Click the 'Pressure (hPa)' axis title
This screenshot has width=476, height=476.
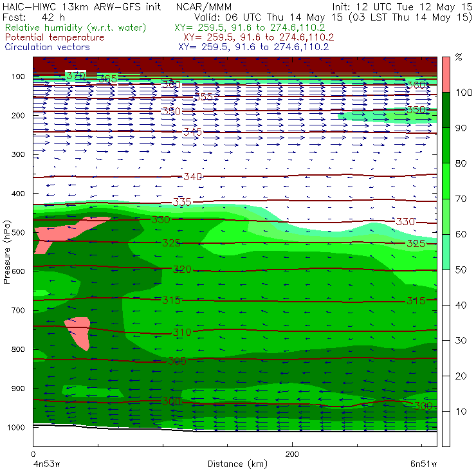[x=6, y=252]
